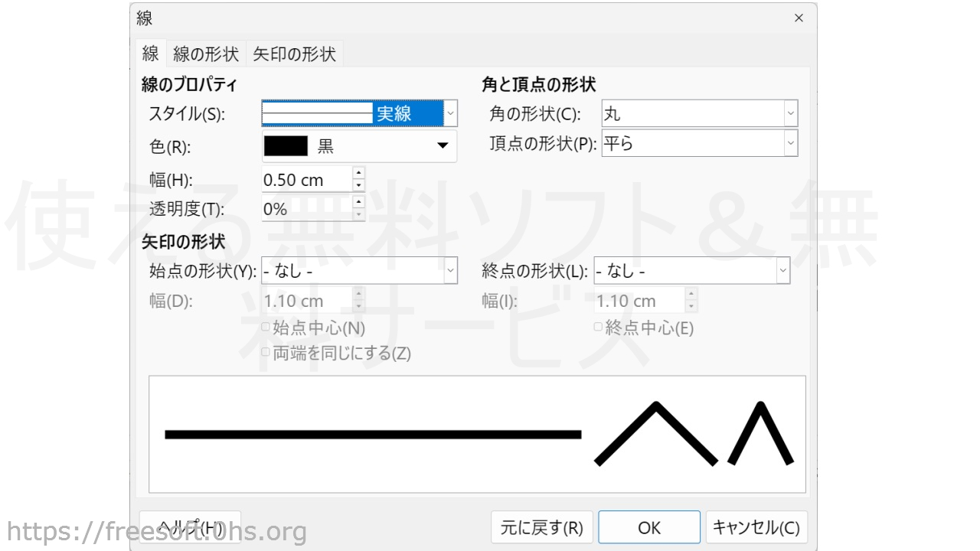Click the 元に戻す(R) reset button

pos(541,527)
